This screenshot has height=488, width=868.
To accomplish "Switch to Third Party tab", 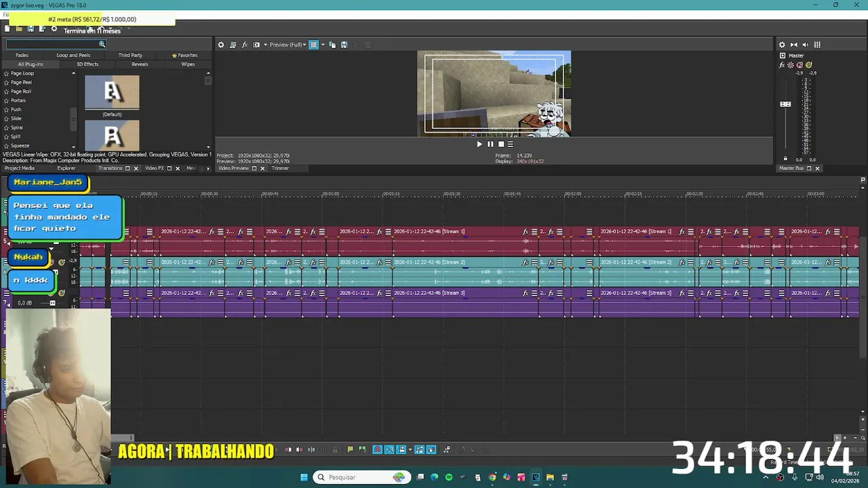I will click(x=130, y=55).
